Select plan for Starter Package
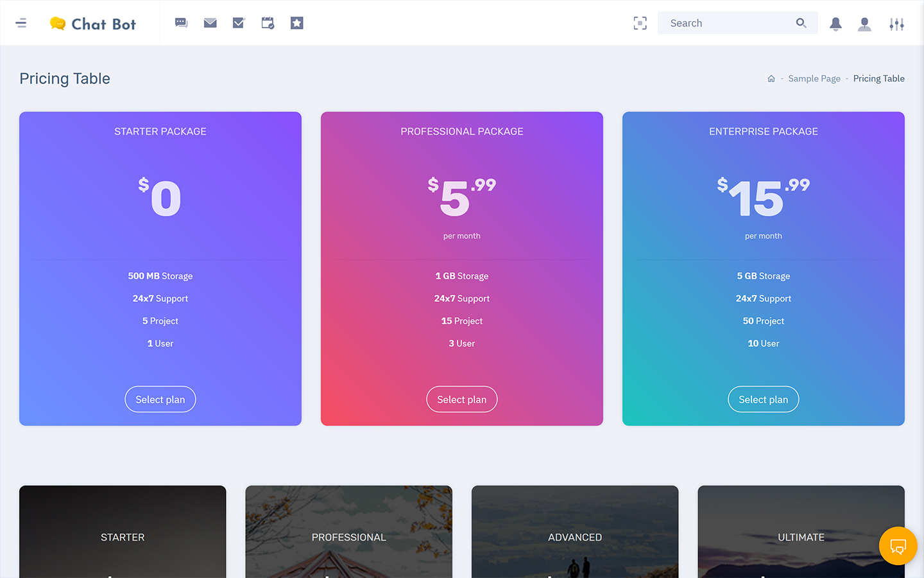Screen dimensions: 924x578 pos(160,399)
